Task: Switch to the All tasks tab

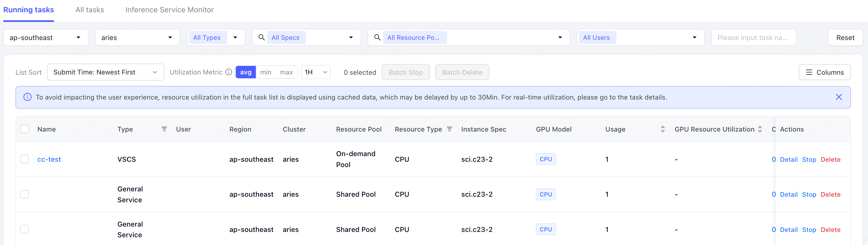Action: 90,10
